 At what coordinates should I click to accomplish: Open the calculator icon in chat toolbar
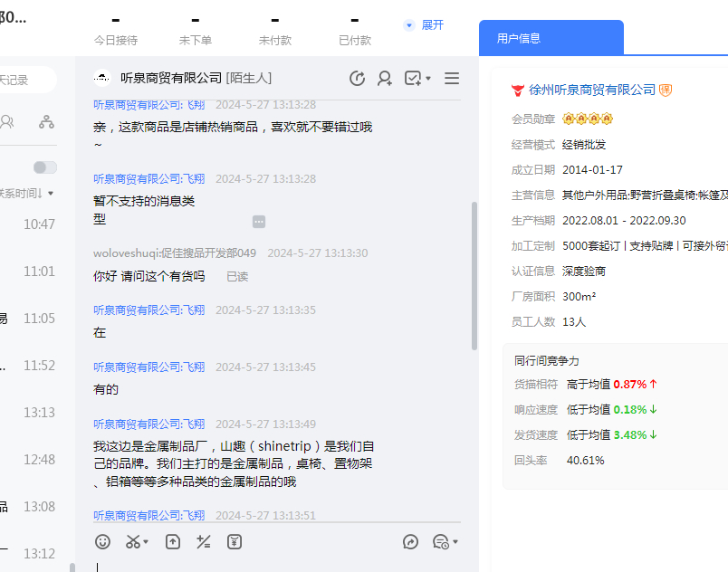point(204,541)
